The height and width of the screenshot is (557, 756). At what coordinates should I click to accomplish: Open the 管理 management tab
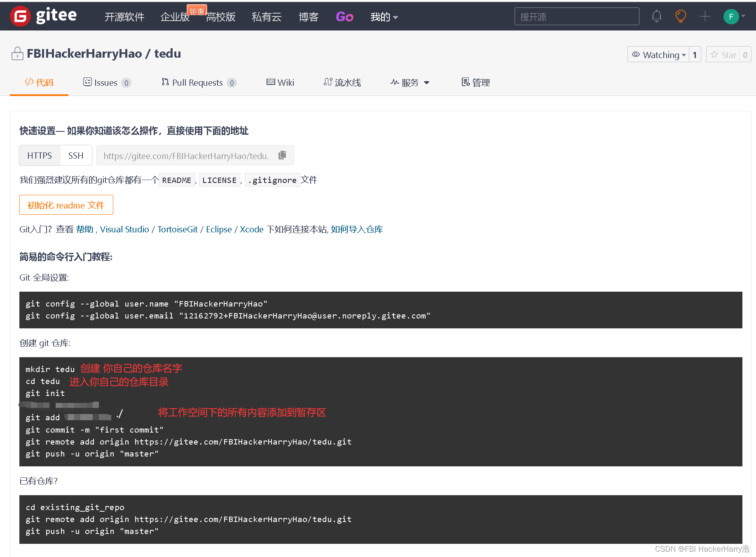(x=476, y=82)
